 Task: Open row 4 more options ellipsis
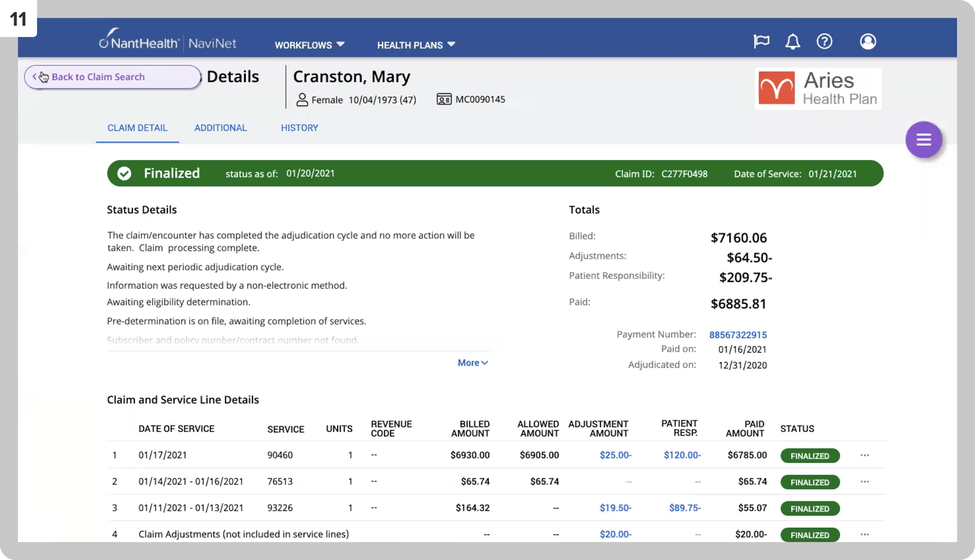[x=865, y=534]
